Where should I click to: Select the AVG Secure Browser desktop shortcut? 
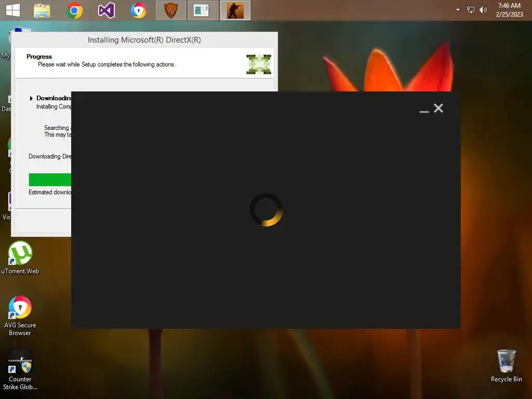click(x=20, y=316)
